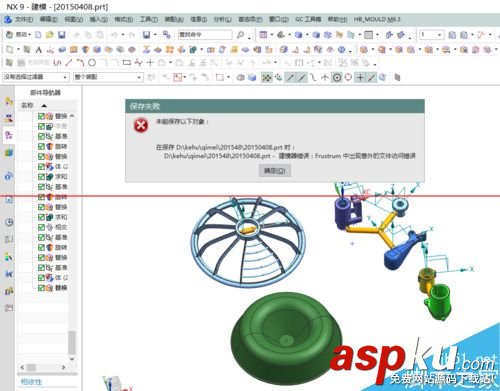Toggle the Midpoint snap option
Viewport: 500px width, 391px height.
coord(302,77)
